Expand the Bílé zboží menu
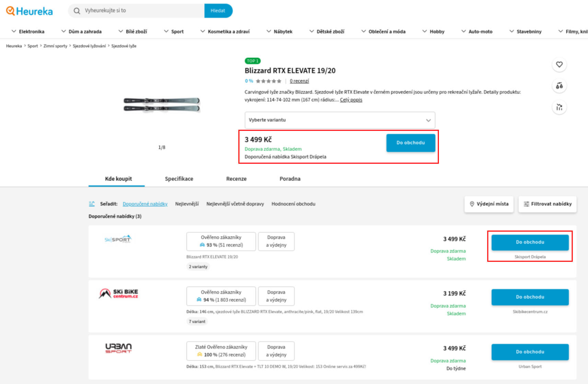 click(132, 32)
